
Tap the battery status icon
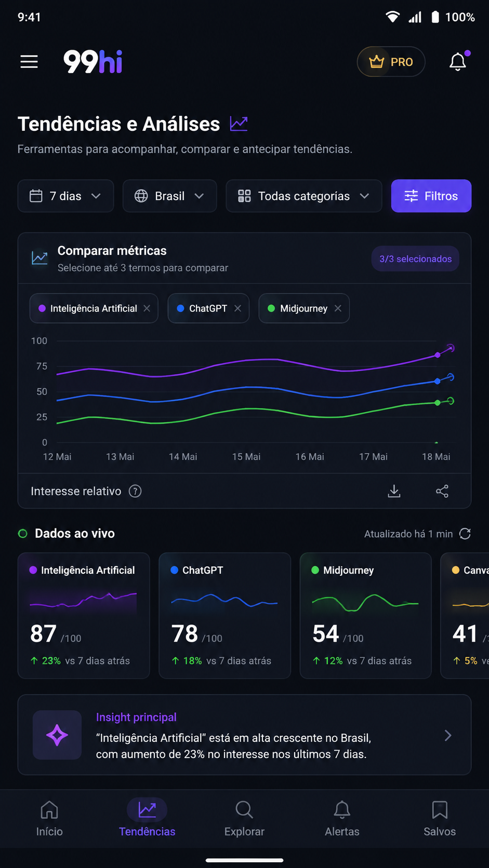435,17
